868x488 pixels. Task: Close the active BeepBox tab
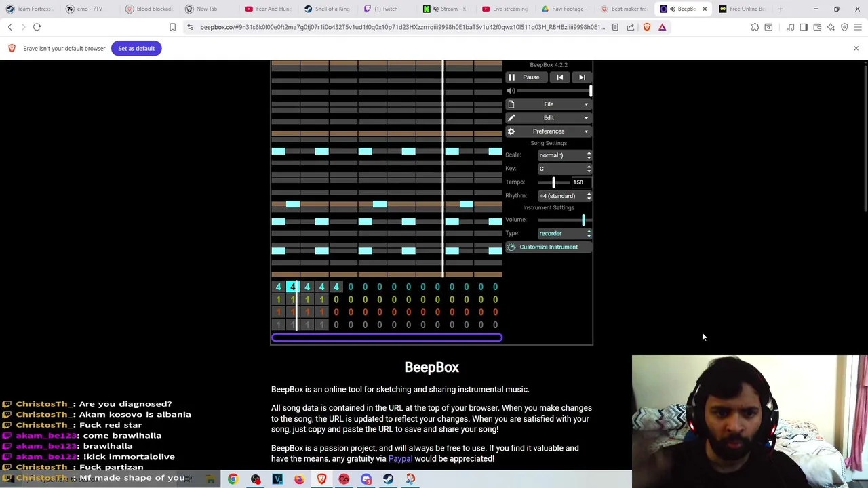tap(705, 9)
